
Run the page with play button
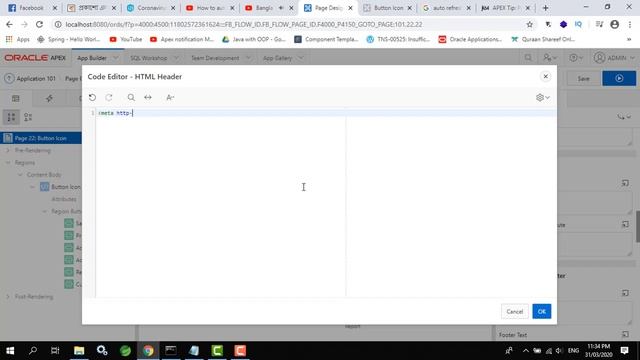coord(619,78)
